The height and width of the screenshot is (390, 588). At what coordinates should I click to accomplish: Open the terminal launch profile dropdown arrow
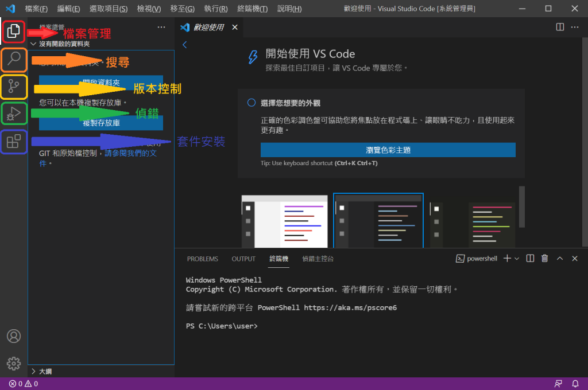[x=517, y=259]
